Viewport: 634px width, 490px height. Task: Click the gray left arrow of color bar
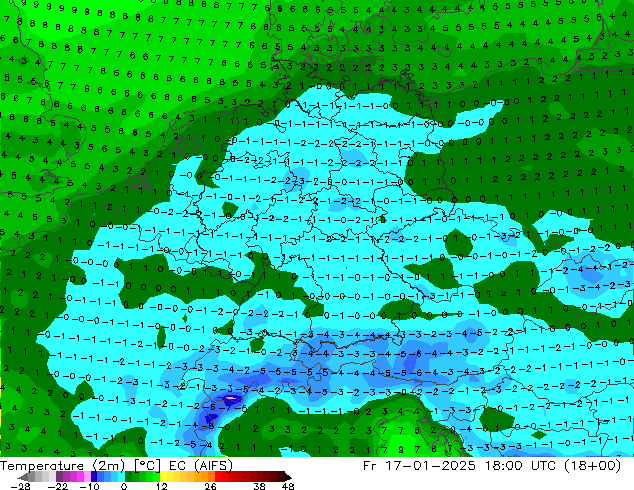click(x=23, y=477)
